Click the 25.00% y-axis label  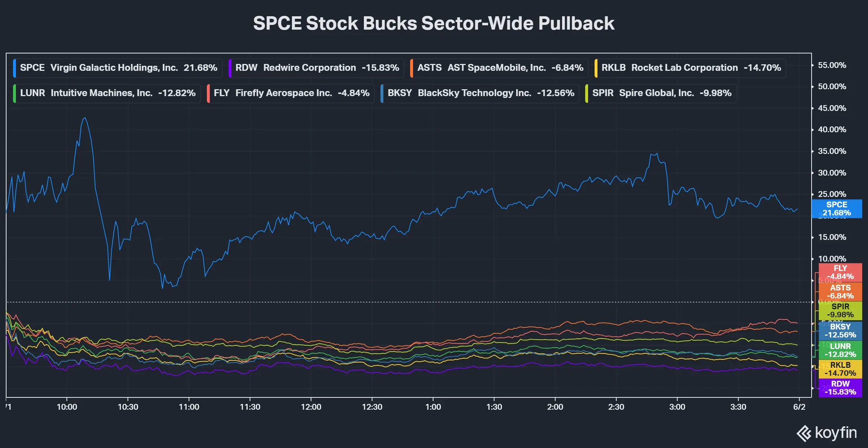pos(832,194)
